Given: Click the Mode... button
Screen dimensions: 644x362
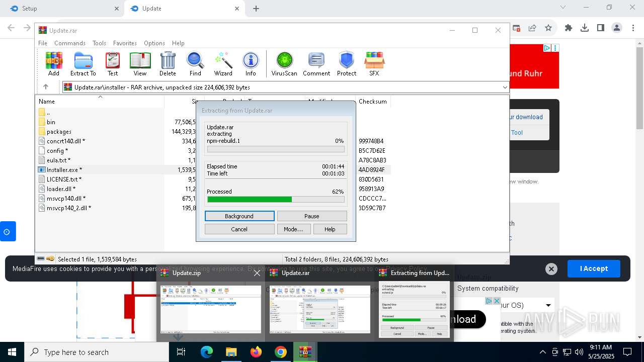Looking at the screenshot, I should pyautogui.click(x=293, y=229).
